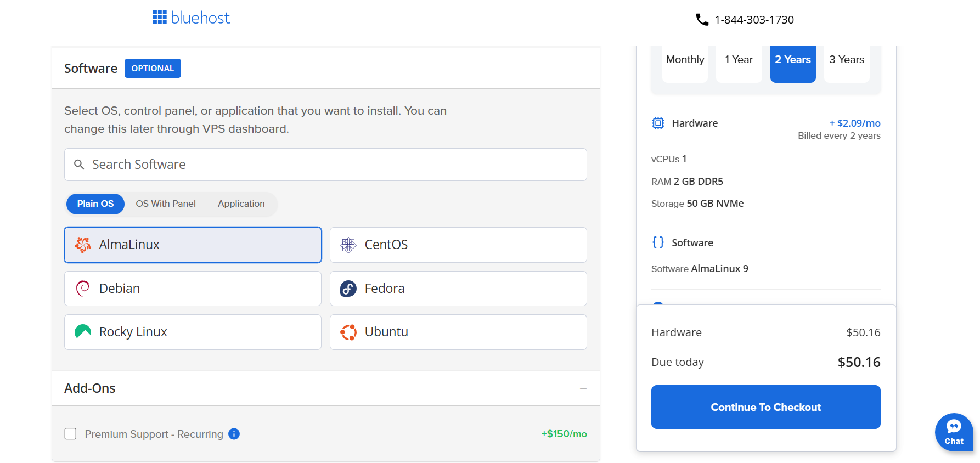Enable Premium Support - Recurring checkbox
The width and height of the screenshot is (980, 463).
[x=71, y=434]
